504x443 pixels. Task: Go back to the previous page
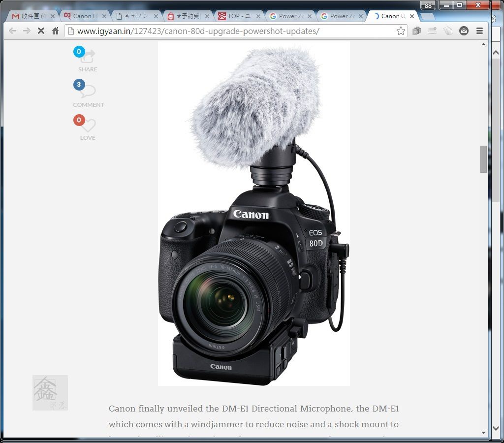[12, 31]
